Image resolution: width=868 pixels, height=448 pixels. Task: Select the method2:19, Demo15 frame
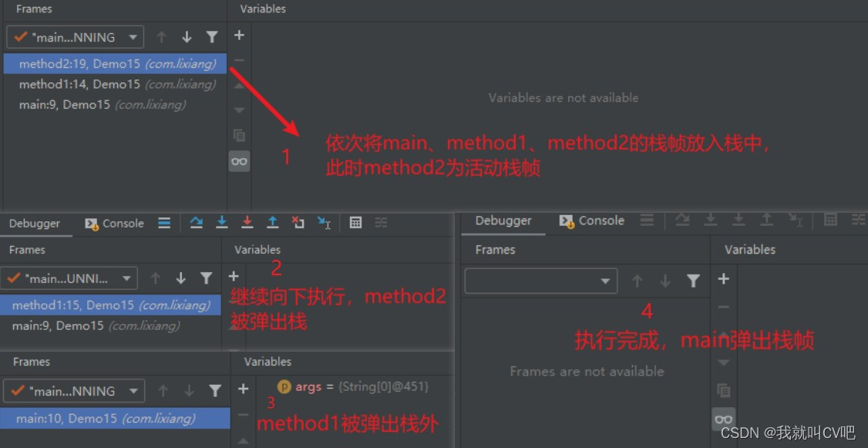tap(115, 64)
